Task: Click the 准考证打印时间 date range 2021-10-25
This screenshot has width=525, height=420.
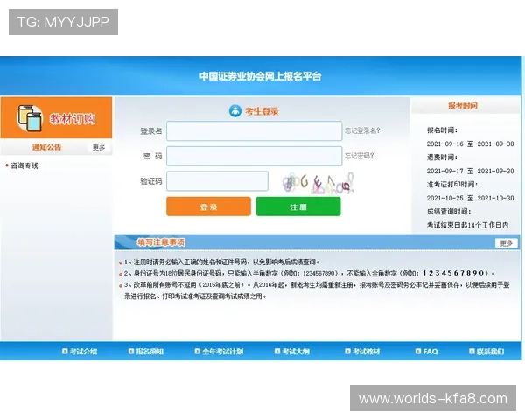Action: (470, 198)
